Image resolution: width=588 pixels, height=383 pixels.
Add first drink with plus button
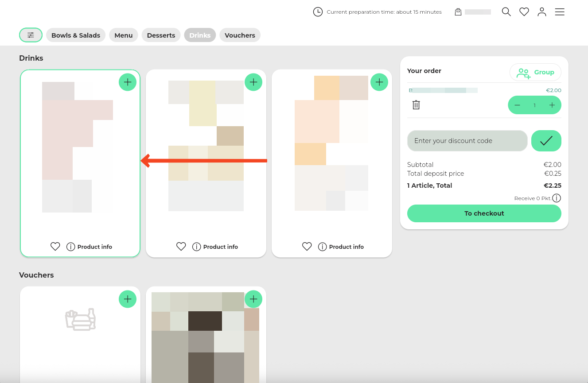pyautogui.click(x=128, y=82)
